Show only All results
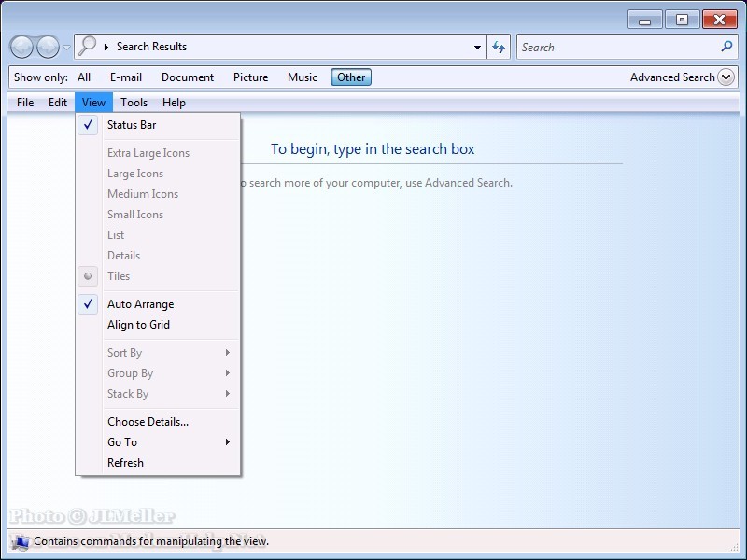Screen dimensions: 747x560 click(84, 77)
